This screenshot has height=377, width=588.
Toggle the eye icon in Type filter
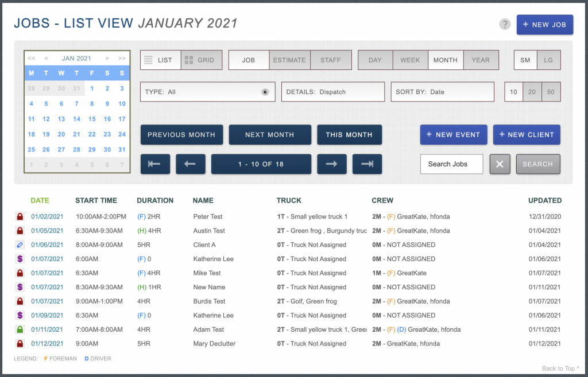tap(265, 92)
